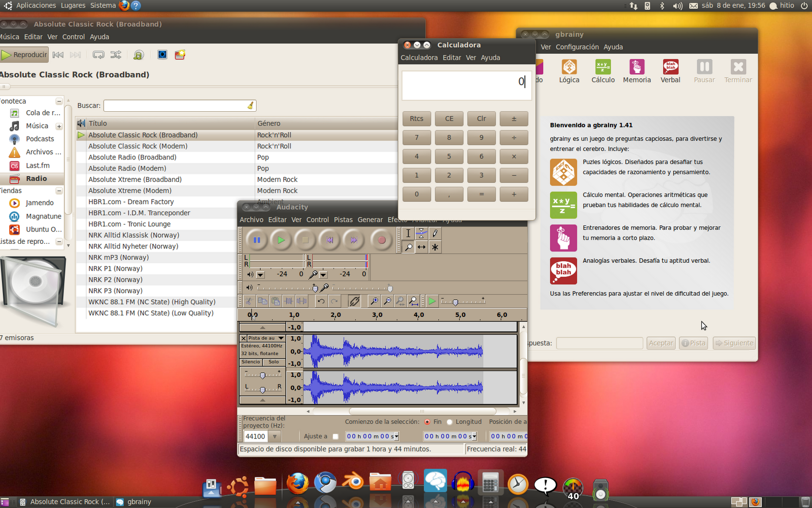This screenshot has height=508, width=812.
Task: Click the calculator Rtcs backspace button
Action: click(417, 119)
